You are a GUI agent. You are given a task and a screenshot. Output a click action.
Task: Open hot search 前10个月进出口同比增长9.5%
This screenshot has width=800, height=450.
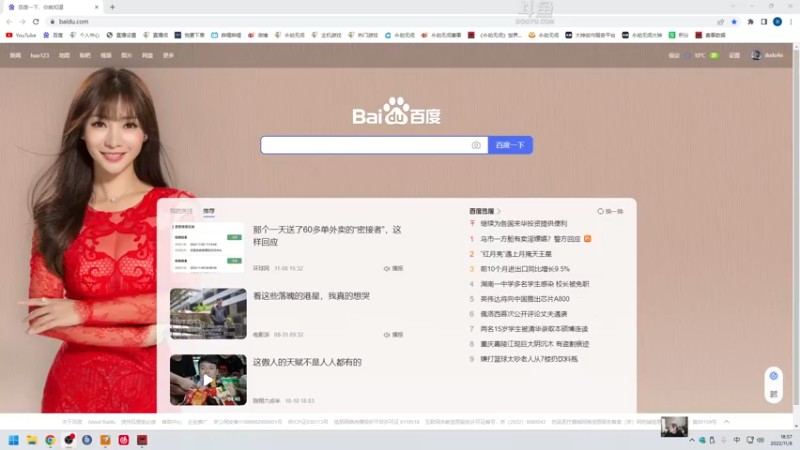pyautogui.click(x=525, y=269)
